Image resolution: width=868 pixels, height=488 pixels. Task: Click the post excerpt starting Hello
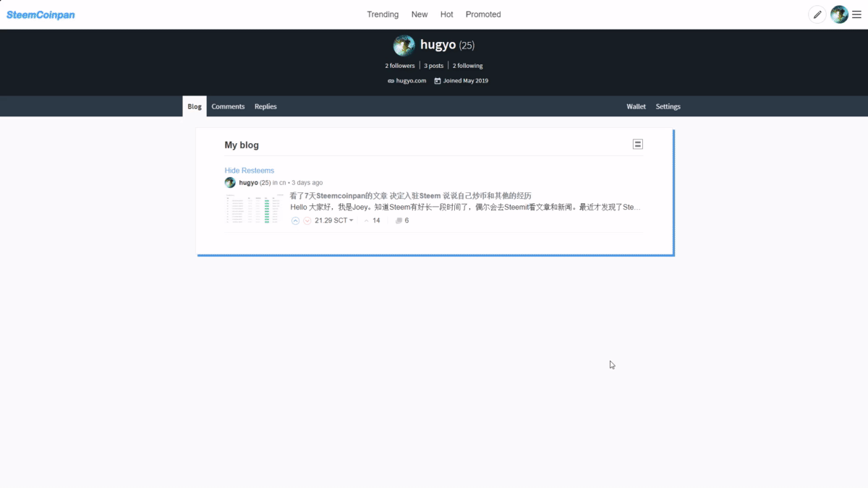tap(466, 207)
